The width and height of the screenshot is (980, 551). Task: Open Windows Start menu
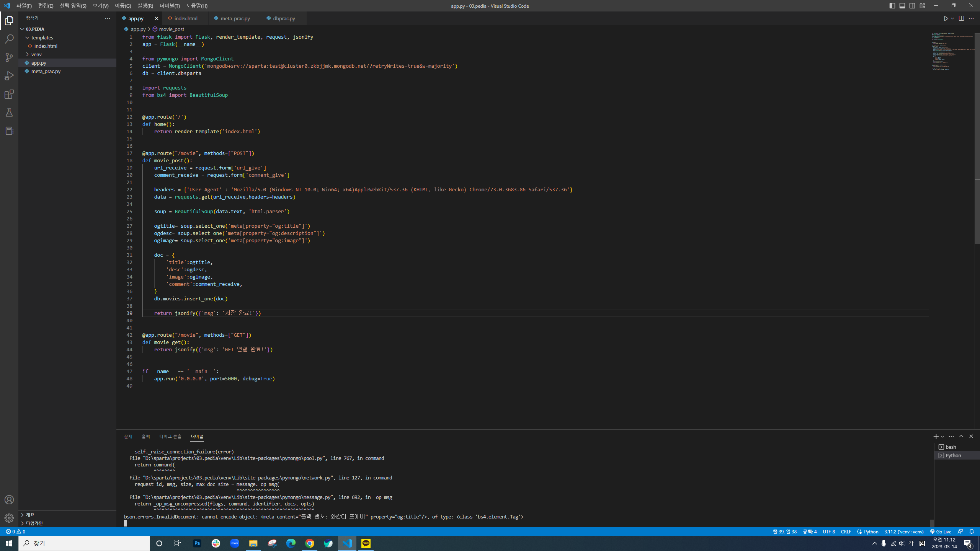click(x=9, y=543)
